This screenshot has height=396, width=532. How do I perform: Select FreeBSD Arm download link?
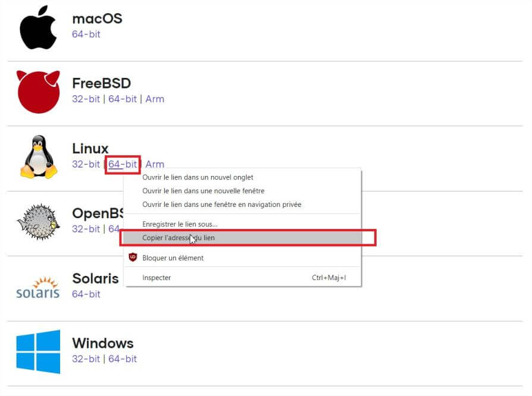155,99
